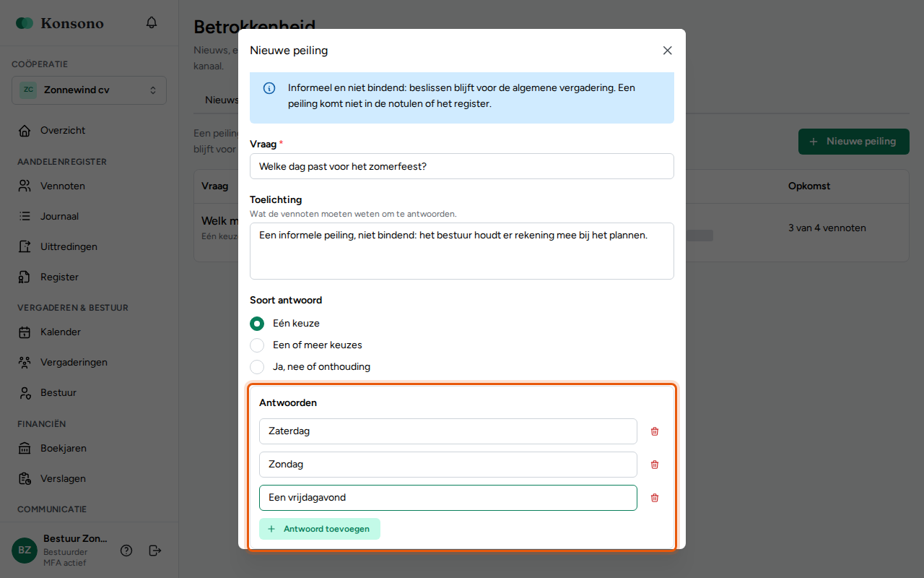Focus the Toelichting text area
This screenshot has height=578, width=924.
(462, 251)
